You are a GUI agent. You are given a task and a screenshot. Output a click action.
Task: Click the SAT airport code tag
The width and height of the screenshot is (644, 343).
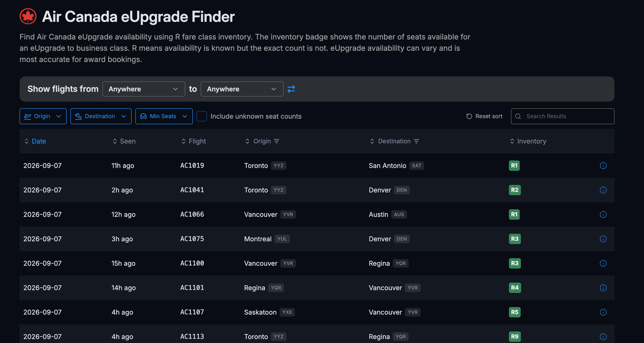click(x=417, y=166)
